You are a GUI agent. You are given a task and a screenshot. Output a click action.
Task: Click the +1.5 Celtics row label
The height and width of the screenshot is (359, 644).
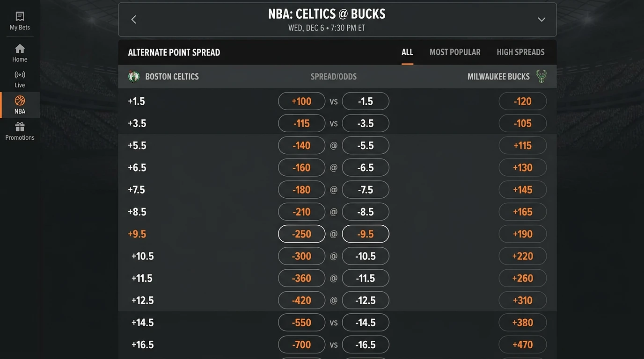(136, 101)
